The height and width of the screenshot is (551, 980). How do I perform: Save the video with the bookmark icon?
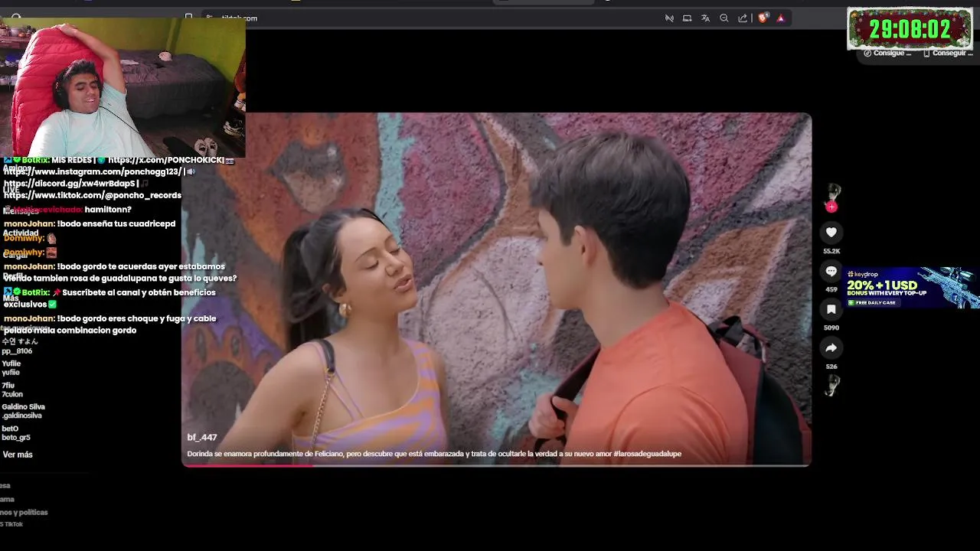click(x=831, y=309)
